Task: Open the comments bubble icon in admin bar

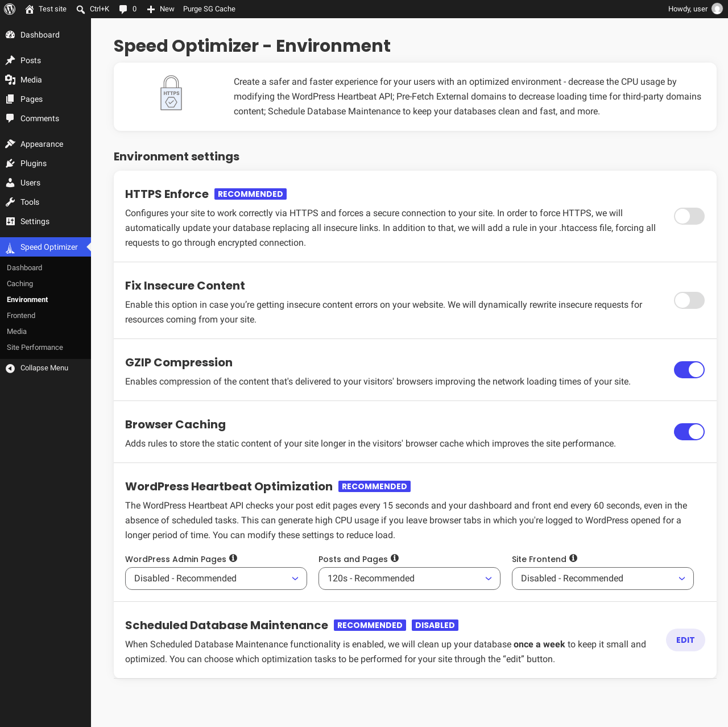Action: coord(123,9)
